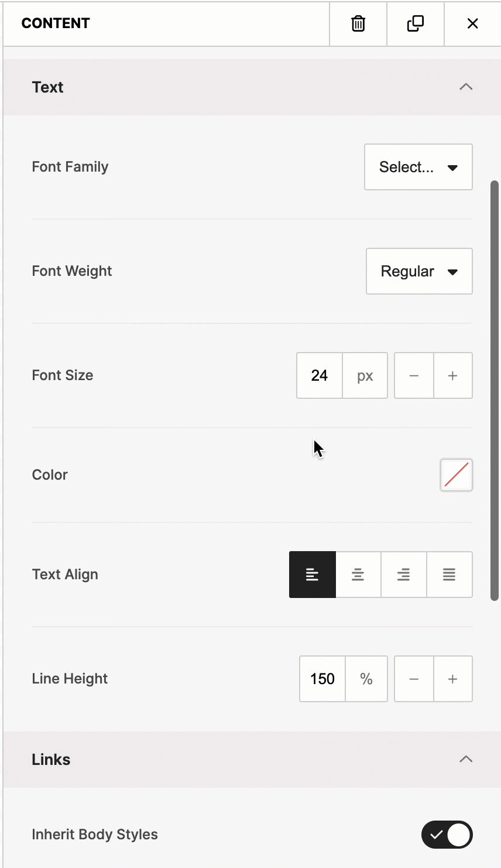The width and height of the screenshot is (501, 868).
Task: Click the font size value field
Action: tap(320, 375)
